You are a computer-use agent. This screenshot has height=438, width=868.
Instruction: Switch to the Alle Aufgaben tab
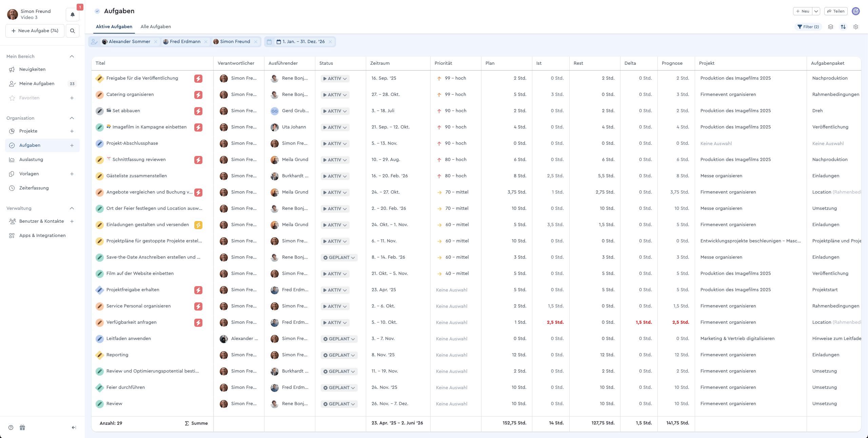[156, 27]
